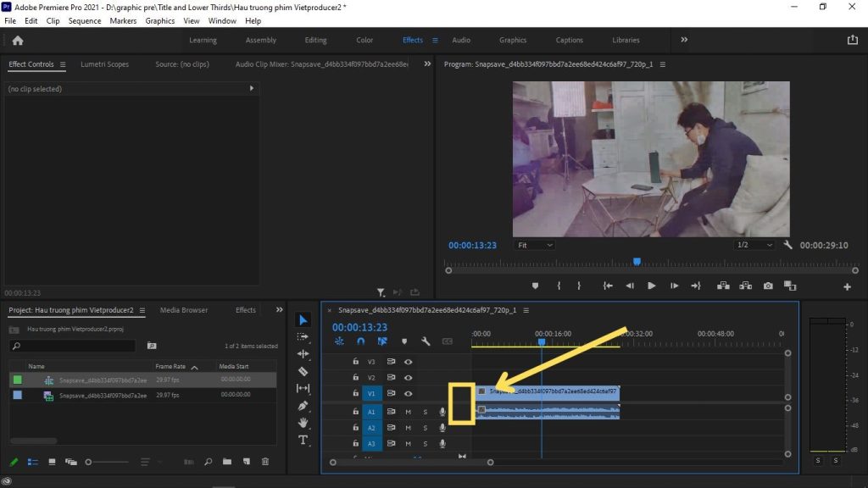Select the Track Select Forward tool
868x488 pixels.
303,336
